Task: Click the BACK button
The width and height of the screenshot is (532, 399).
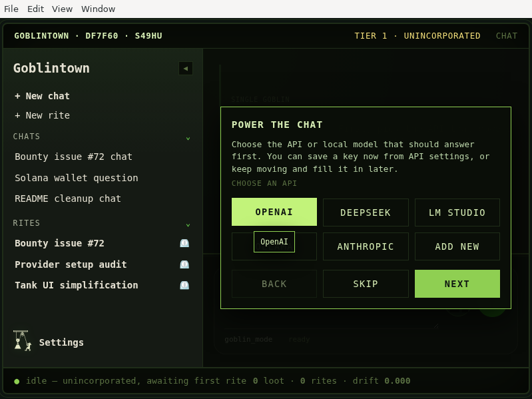Action: pyautogui.click(x=274, y=284)
